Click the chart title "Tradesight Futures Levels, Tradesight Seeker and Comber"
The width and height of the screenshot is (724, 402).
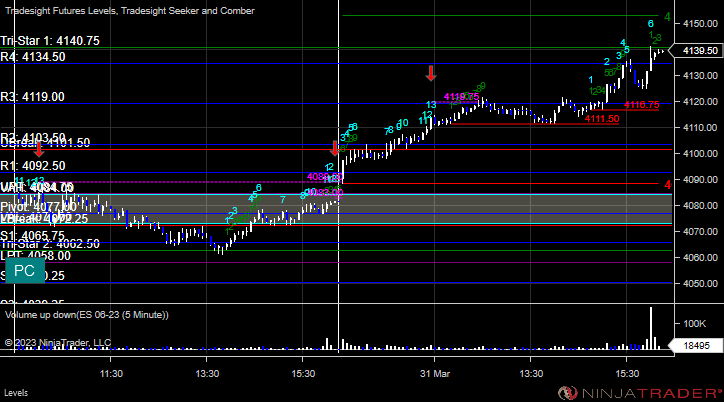(130, 11)
